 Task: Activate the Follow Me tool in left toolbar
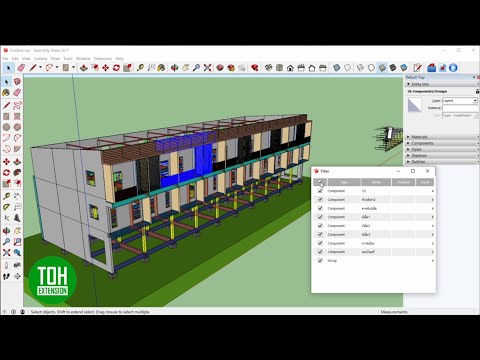(17, 173)
